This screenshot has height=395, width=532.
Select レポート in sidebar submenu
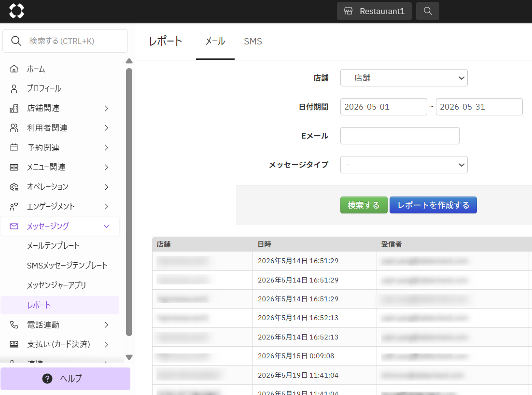(60, 305)
